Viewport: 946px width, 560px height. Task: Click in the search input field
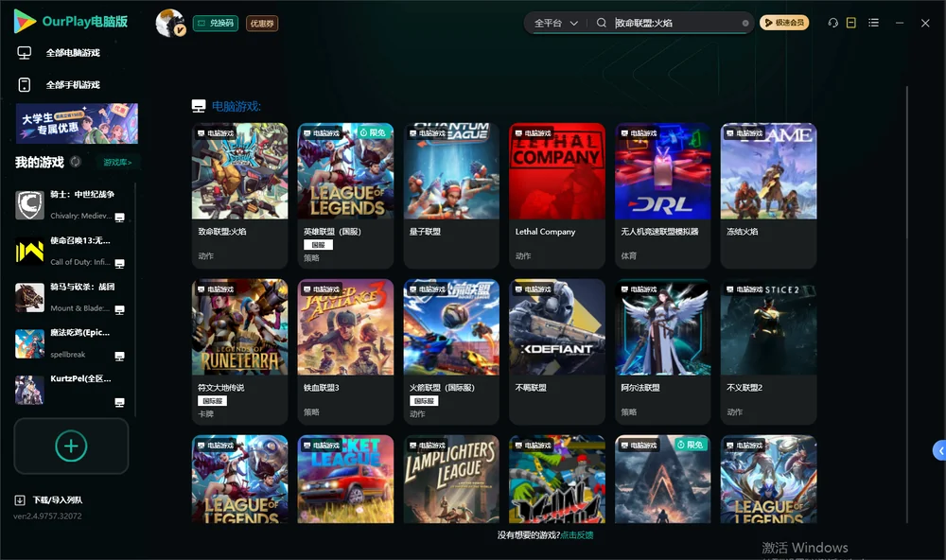pyautogui.click(x=675, y=23)
